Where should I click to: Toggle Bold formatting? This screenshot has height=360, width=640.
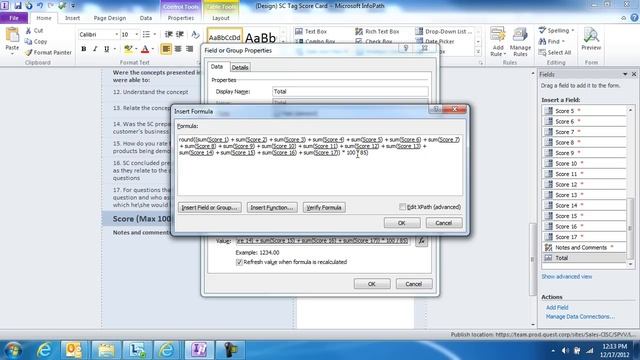84,49
